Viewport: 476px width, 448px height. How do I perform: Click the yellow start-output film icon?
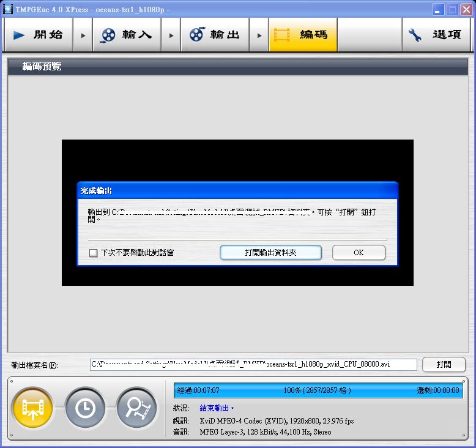point(32,408)
